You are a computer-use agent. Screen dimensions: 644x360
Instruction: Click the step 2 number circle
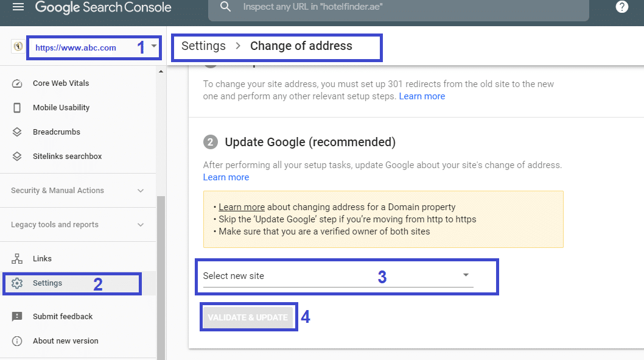(x=210, y=142)
